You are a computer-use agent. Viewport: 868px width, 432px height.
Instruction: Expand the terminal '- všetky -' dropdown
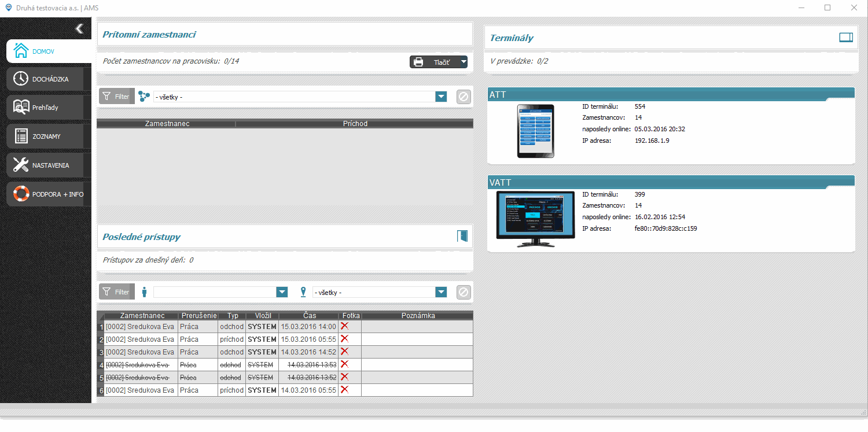click(x=442, y=292)
